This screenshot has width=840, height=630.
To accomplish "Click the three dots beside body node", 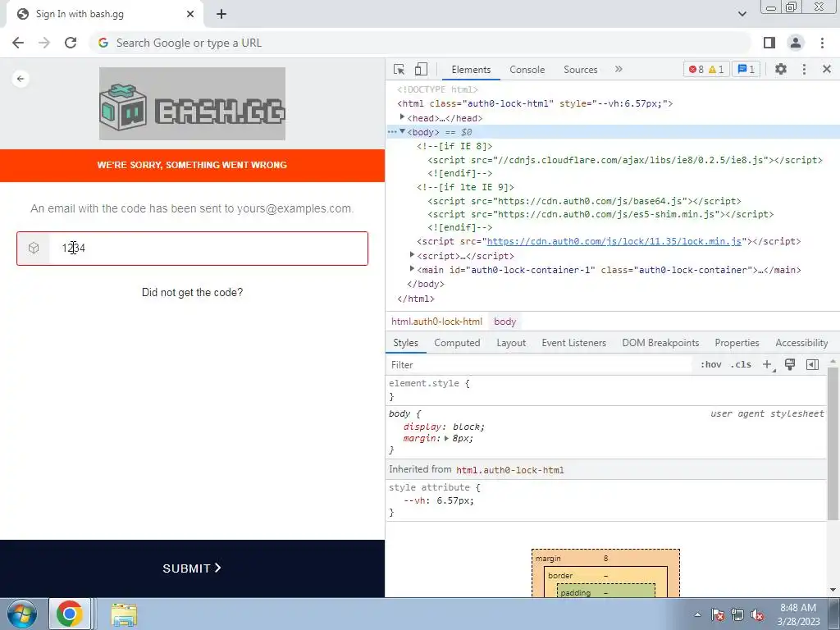I will (x=392, y=132).
